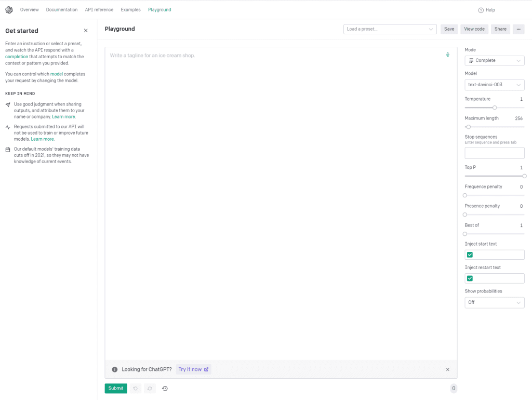Open the Model dropdown text-davinci-003
The image size is (532, 400).
(494, 85)
